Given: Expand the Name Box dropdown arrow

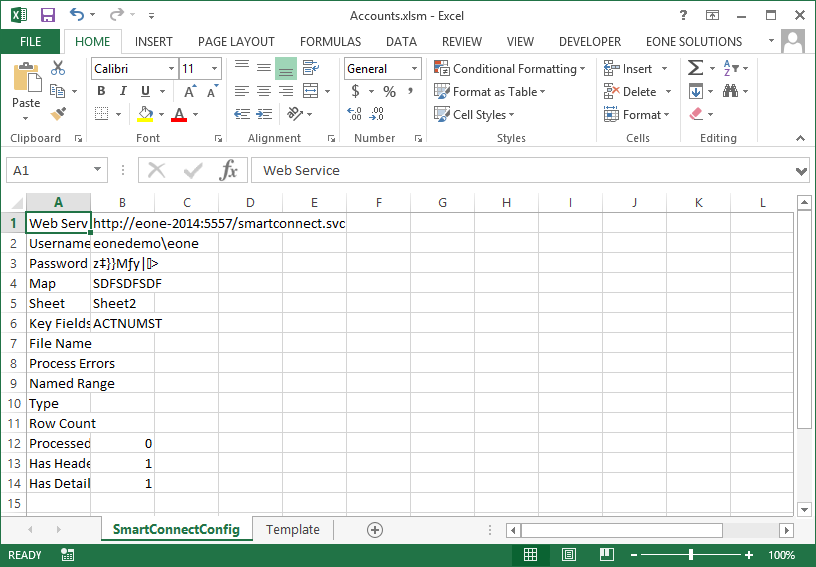Looking at the screenshot, I should pos(97,170).
